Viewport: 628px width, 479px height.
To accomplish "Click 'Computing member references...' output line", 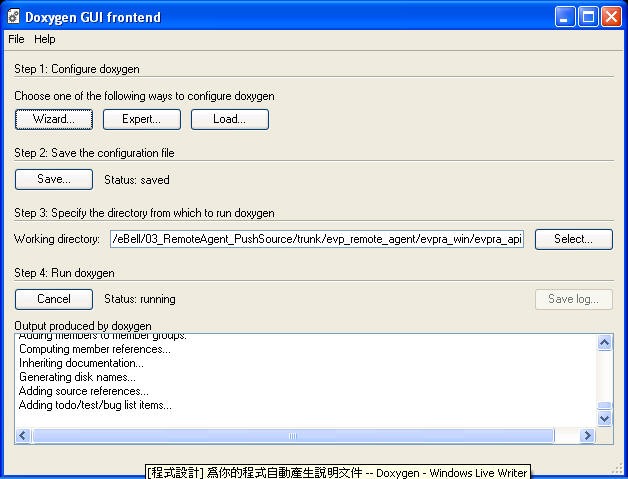I will point(95,349).
